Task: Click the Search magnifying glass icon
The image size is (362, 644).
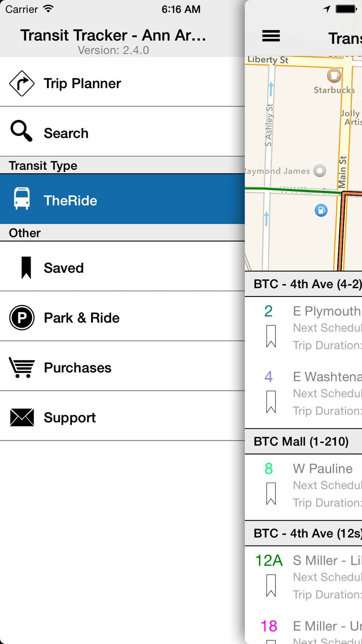Action: (21, 131)
